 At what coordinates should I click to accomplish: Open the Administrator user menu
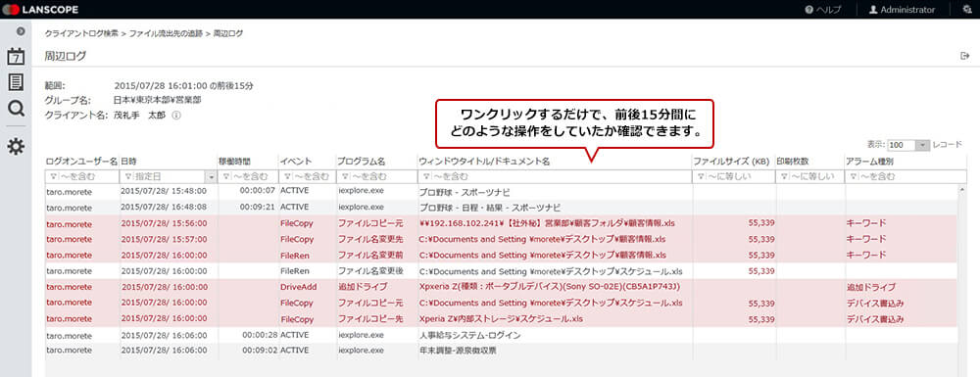902,10
